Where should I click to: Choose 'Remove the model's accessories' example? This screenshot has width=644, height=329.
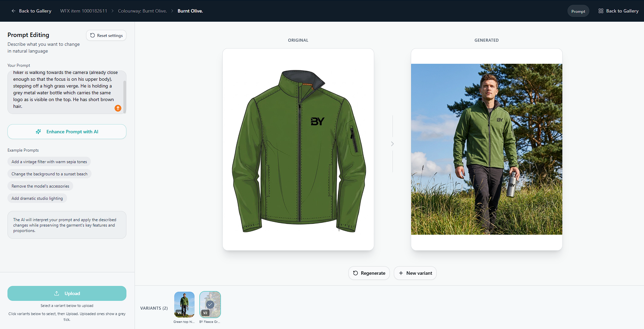40,186
